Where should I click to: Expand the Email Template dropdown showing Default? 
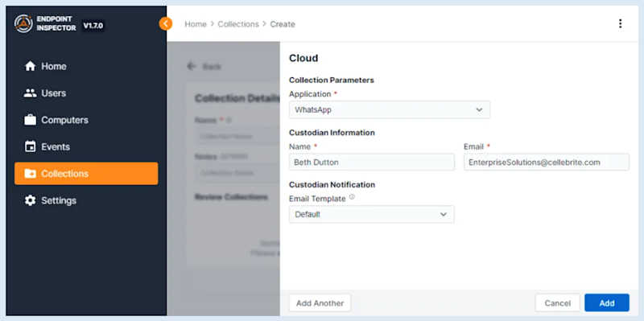(x=372, y=214)
